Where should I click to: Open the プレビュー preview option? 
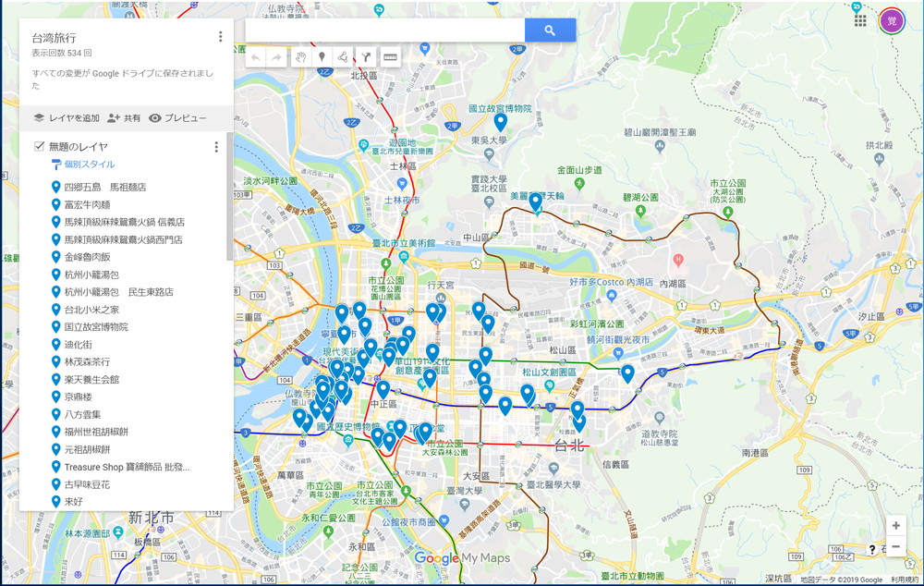pos(177,118)
